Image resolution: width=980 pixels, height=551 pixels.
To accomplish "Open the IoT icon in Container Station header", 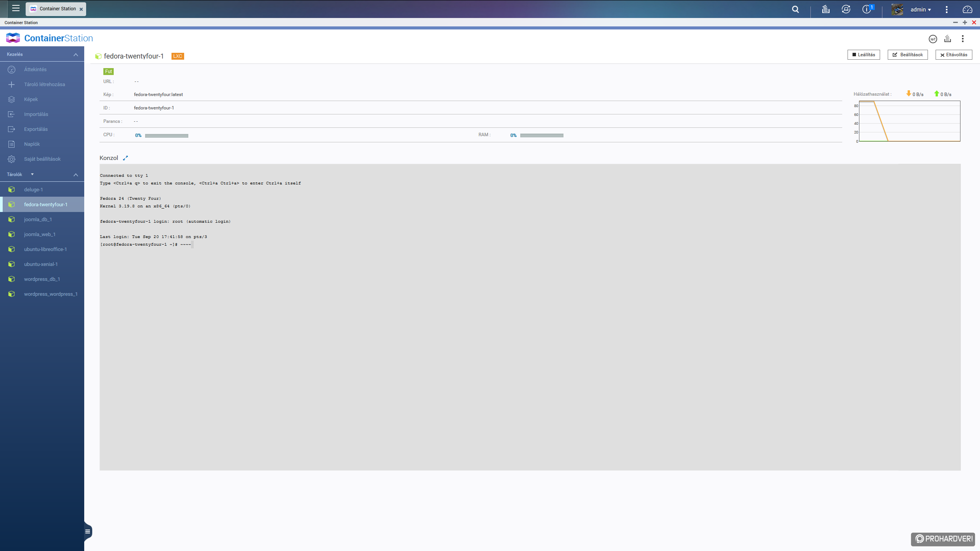I will 933,39.
